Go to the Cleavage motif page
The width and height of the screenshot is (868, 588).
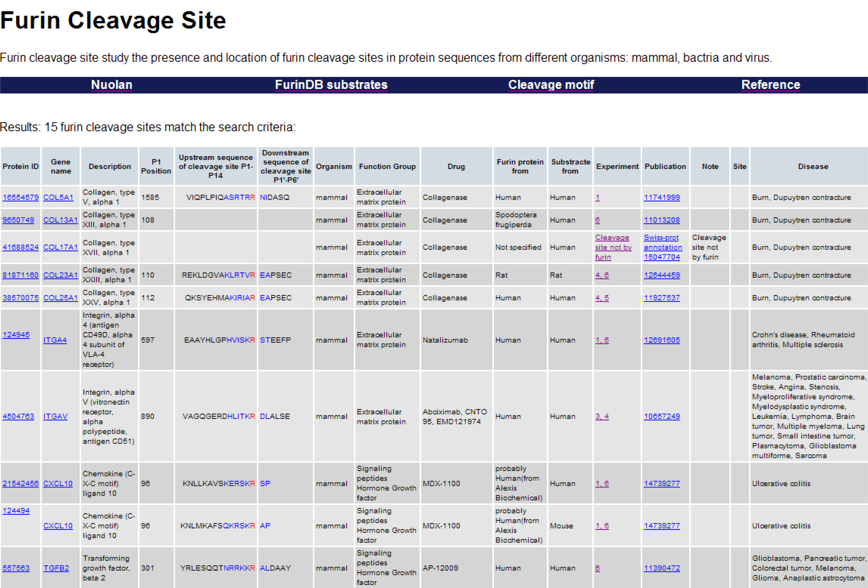(x=551, y=85)
